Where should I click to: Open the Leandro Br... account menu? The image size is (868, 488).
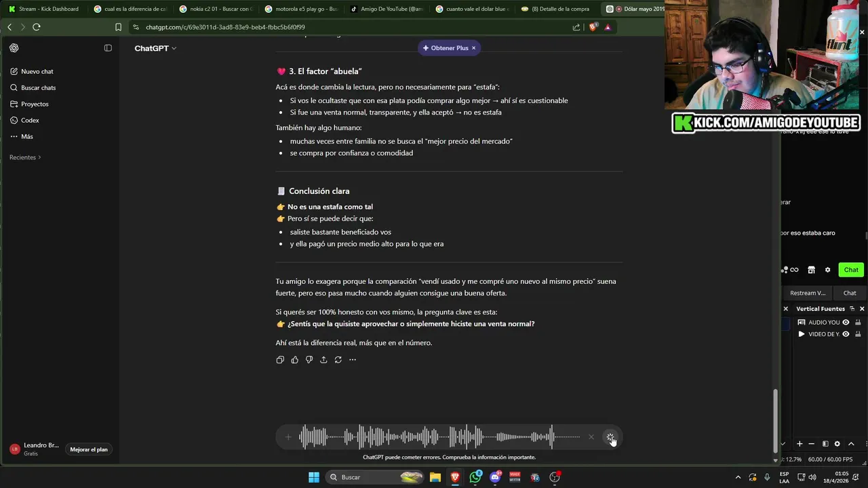35,449
